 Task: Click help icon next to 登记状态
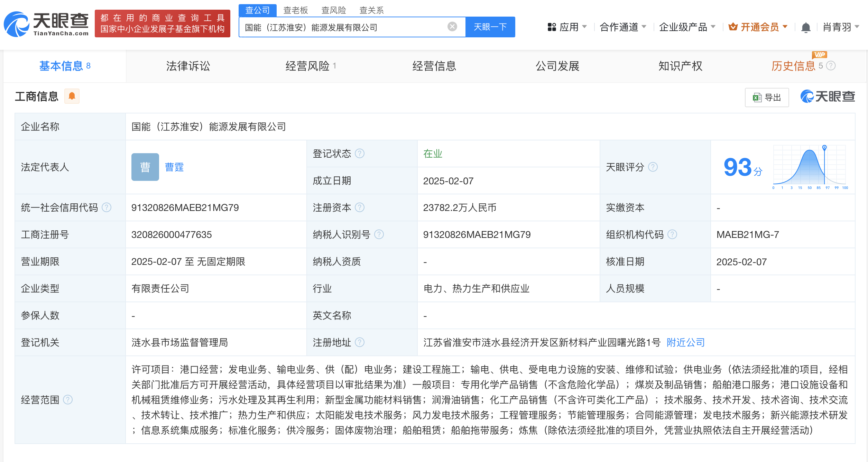[360, 153]
